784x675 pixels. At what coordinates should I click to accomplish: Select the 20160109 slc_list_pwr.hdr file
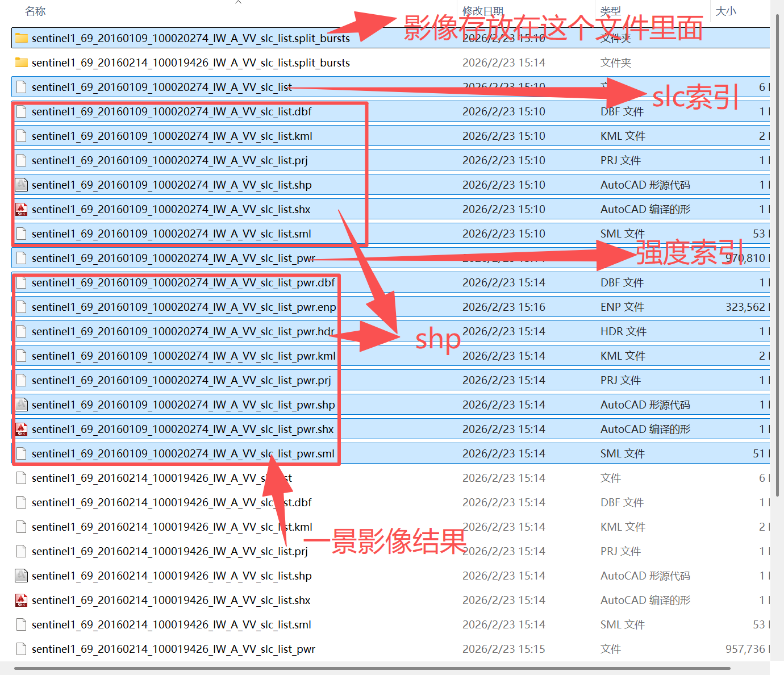coord(391,331)
